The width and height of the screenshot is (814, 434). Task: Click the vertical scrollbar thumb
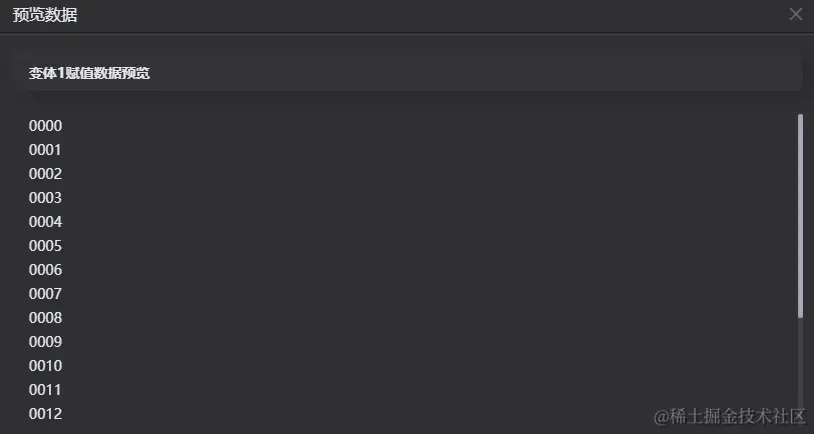pyautogui.click(x=800, y=215)
